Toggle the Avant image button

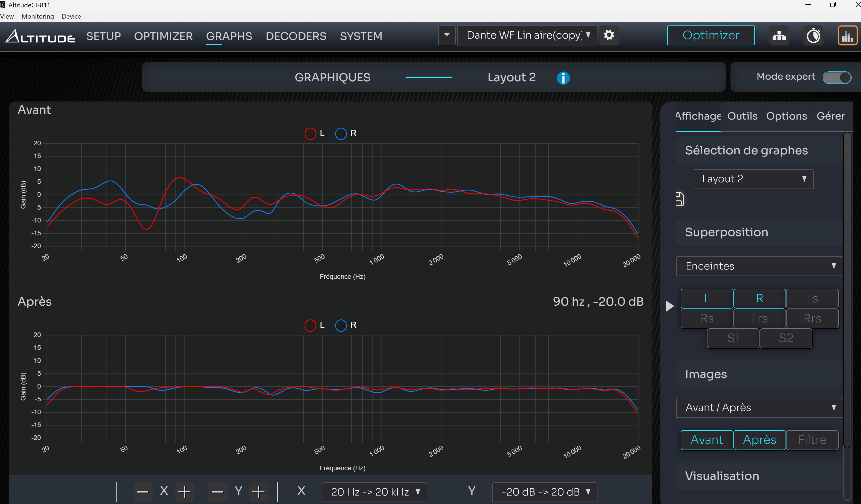pyautogui.click(x=707, y=440)
